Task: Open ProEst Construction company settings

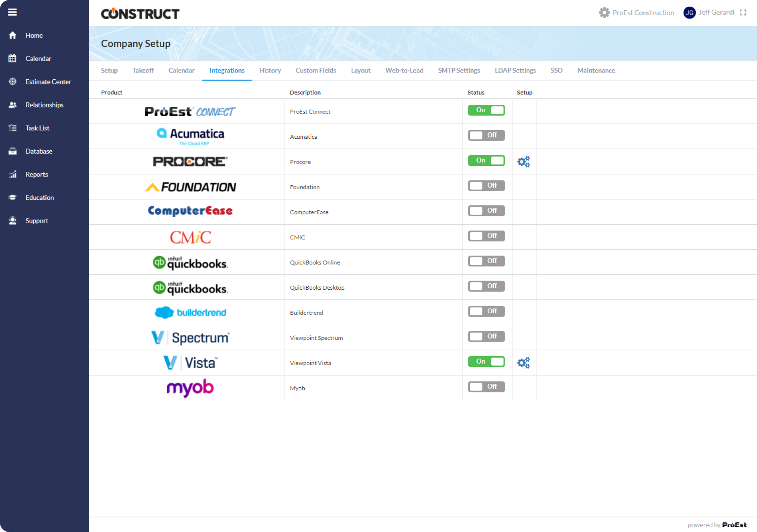Action: [x=636, y=12]
